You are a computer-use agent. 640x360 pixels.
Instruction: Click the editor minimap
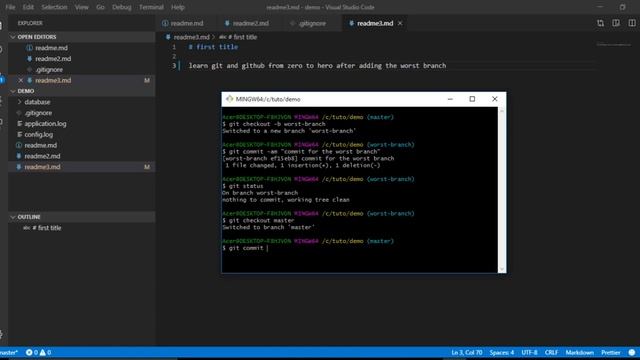pyautogui.click(x=614, y=44)
